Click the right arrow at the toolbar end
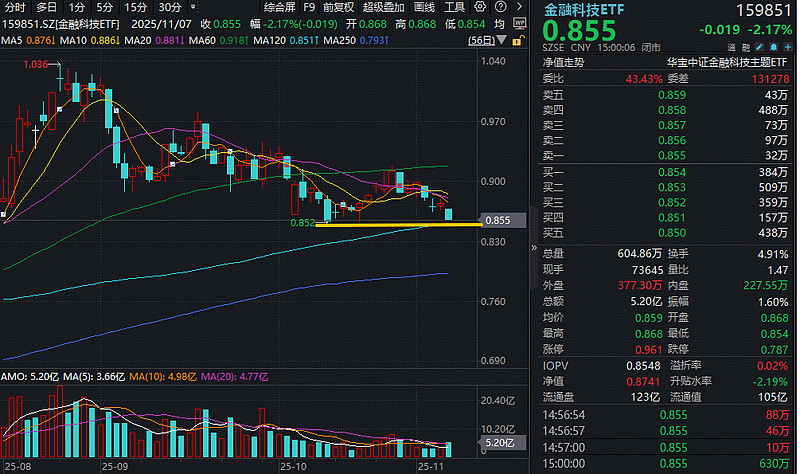 (519, 7)
